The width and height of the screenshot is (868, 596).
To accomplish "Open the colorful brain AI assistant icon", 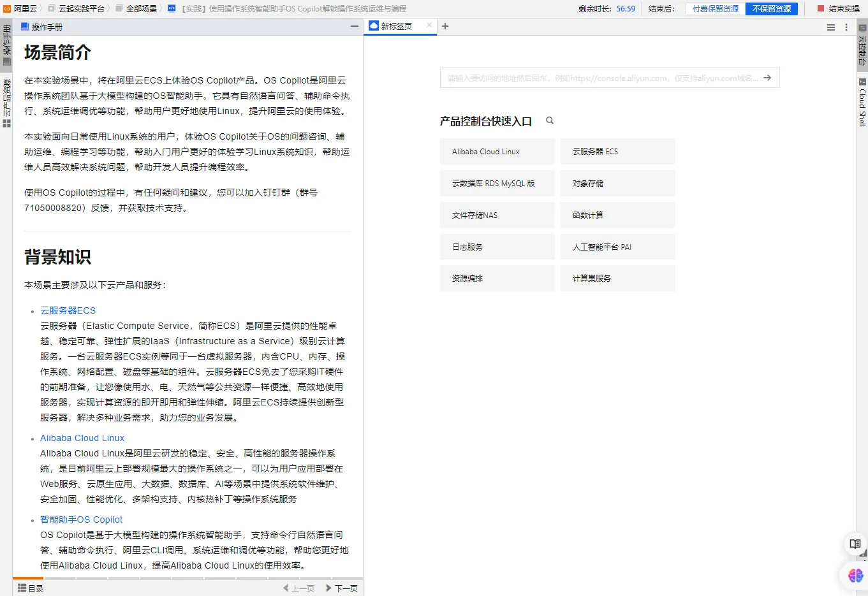I will [x=855, y=576].
